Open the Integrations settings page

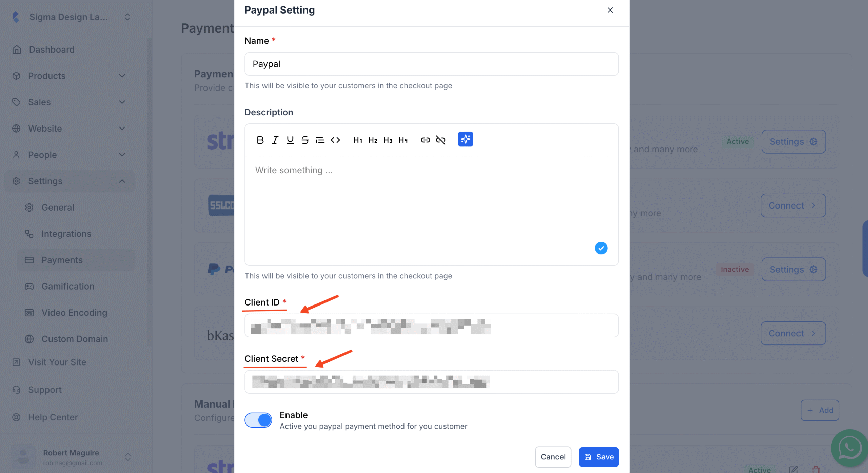66,234
